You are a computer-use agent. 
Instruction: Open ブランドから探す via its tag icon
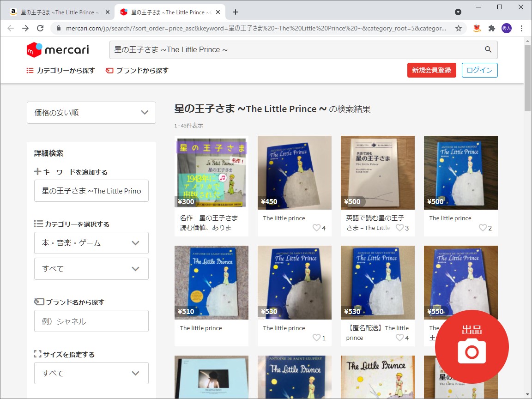tap(109, 71)
